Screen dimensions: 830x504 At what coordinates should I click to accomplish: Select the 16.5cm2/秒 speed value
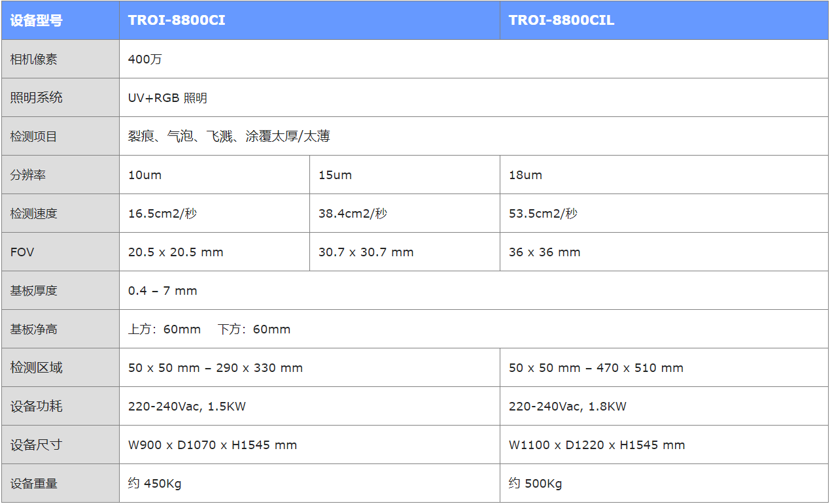click(x=162, y=214)
